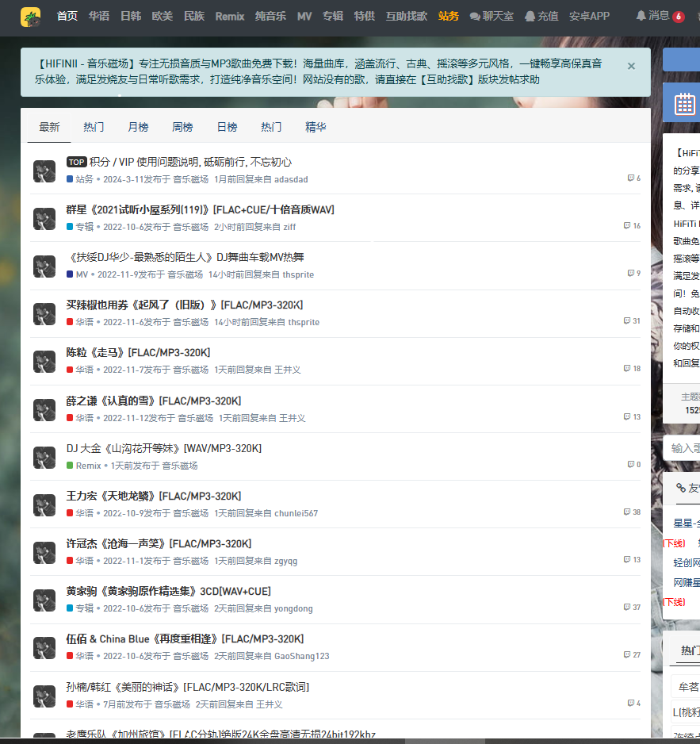Open post 许冠杰《沧海一声笑》
Viewport: 700px width, 744px height.
159,543
